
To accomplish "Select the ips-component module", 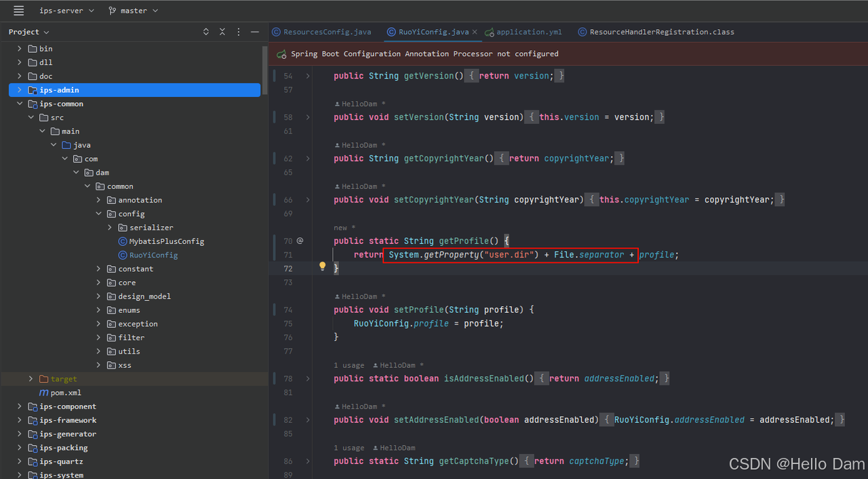I will click(62, 407).
